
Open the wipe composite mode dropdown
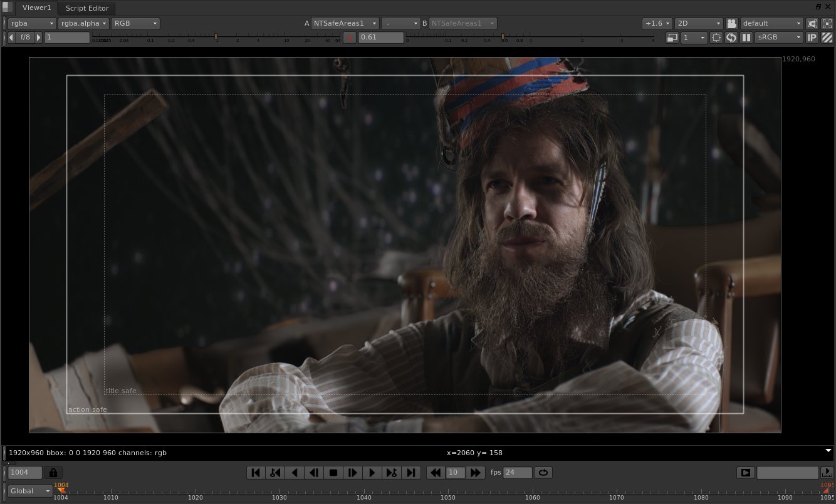coord(400,23)
